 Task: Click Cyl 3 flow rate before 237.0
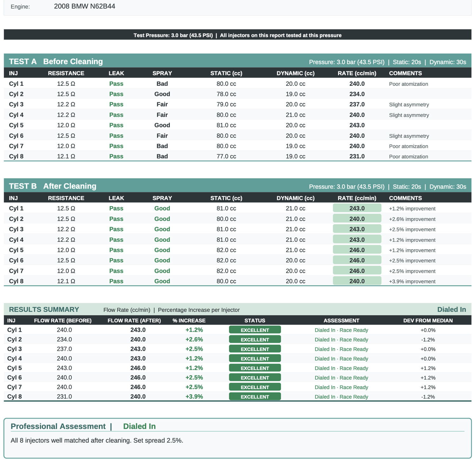pyautogui.click(x=64, y=349)
